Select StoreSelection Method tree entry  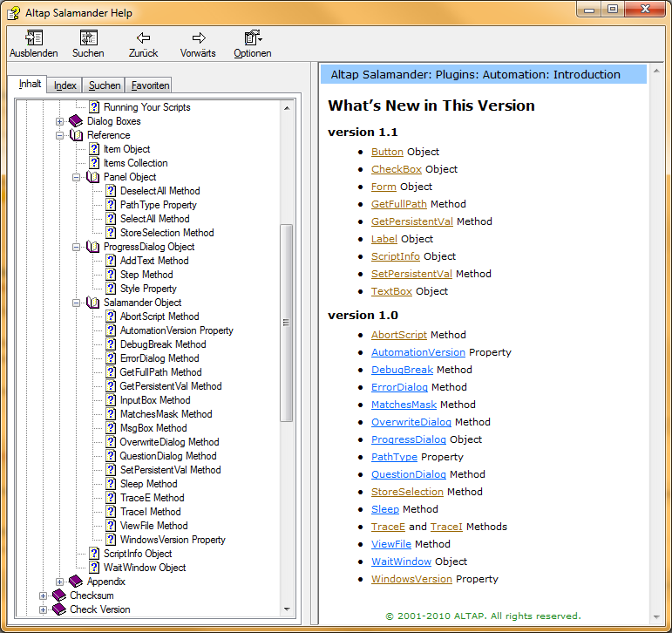click(x=166, y=233)
